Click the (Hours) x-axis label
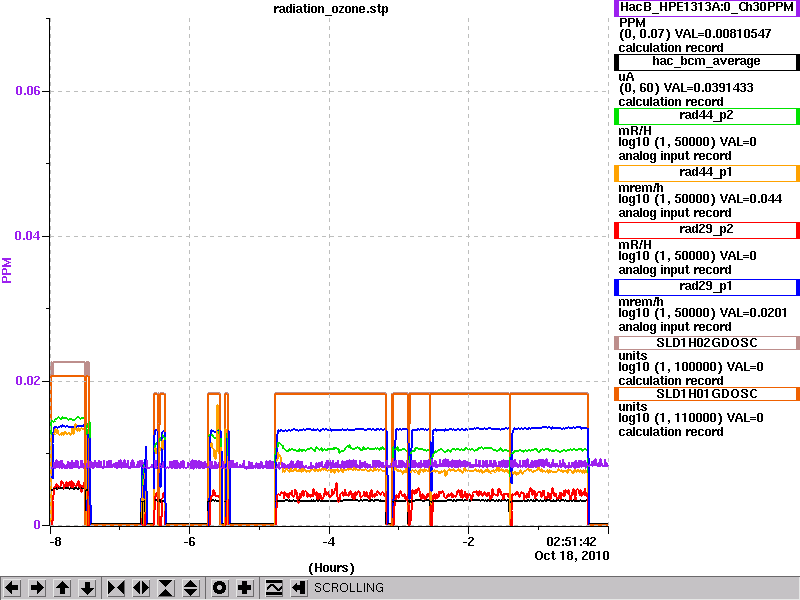This screenshot has height=600, width=800. coord(331,568)
